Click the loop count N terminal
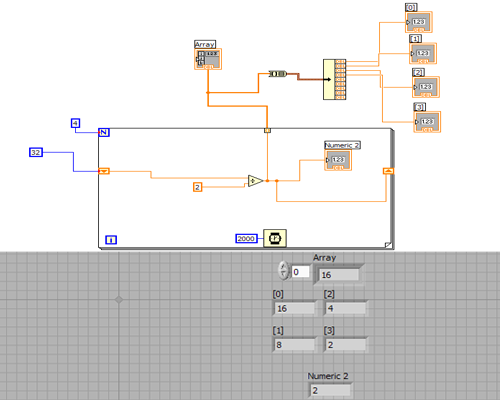The height and width of the screenshot is (400, 500). (104, 132)
